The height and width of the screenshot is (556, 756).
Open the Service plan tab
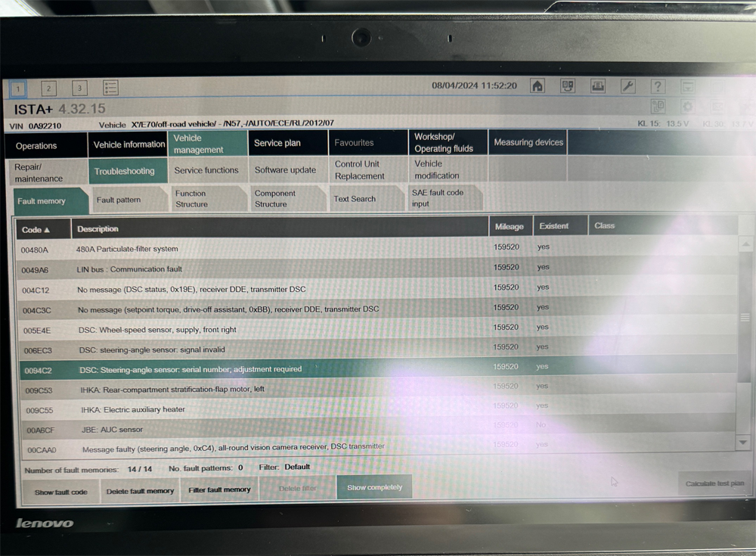[x=288, y=143]
